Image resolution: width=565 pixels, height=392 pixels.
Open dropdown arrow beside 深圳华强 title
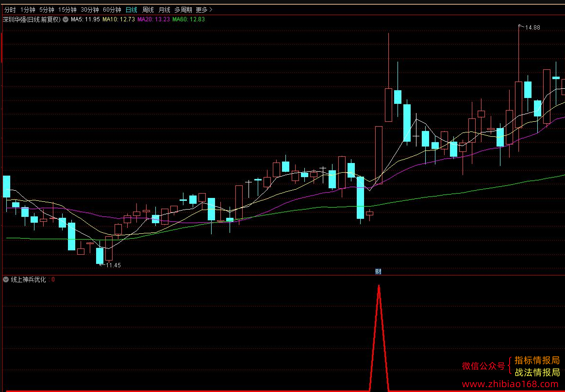tap(65, 19)
